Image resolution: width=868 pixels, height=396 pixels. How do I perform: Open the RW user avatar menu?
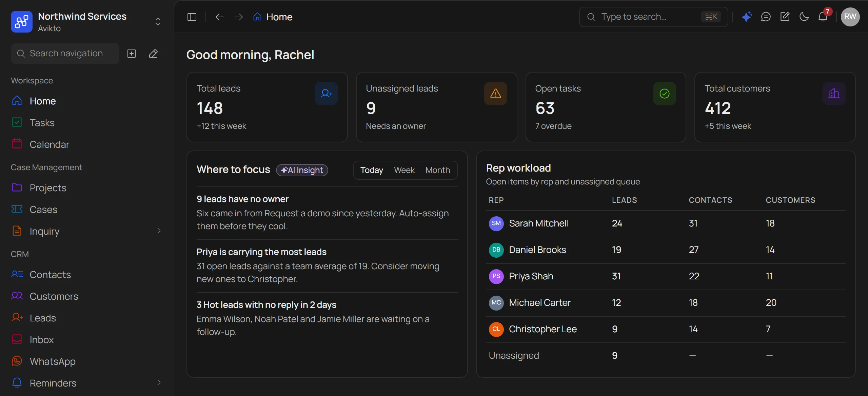(850, 17)
